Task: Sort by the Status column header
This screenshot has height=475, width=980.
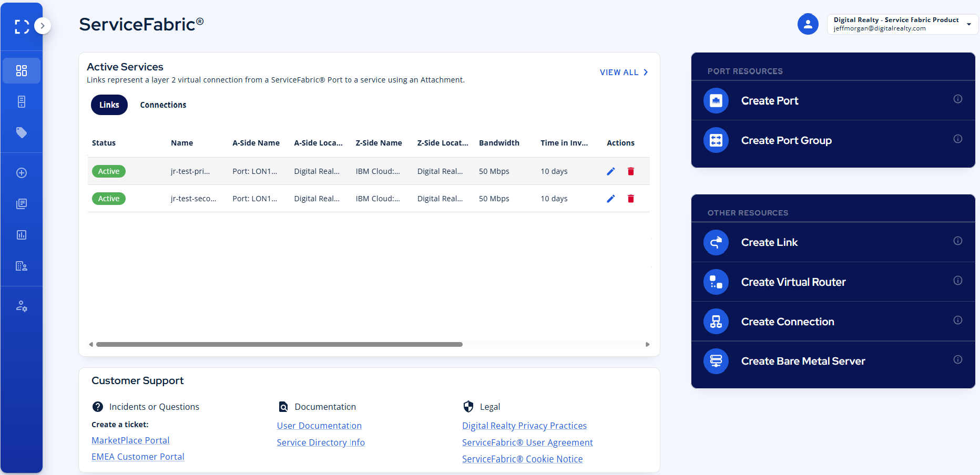Action: coord(104,143)
